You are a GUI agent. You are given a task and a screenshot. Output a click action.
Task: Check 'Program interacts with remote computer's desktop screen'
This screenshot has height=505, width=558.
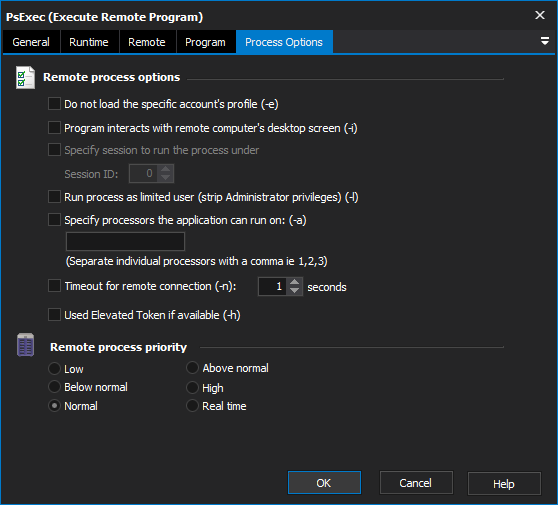click(54, 128)
